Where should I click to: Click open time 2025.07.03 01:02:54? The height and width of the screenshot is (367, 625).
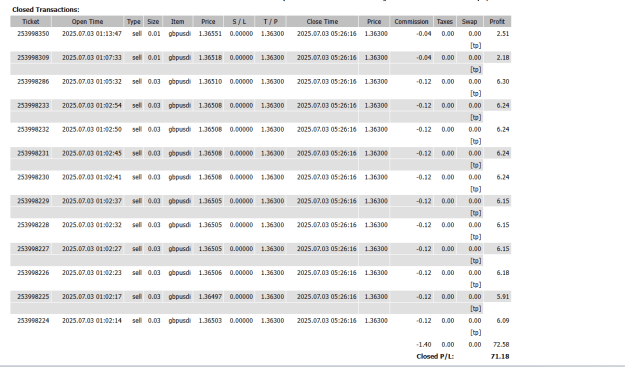[92, 106]
